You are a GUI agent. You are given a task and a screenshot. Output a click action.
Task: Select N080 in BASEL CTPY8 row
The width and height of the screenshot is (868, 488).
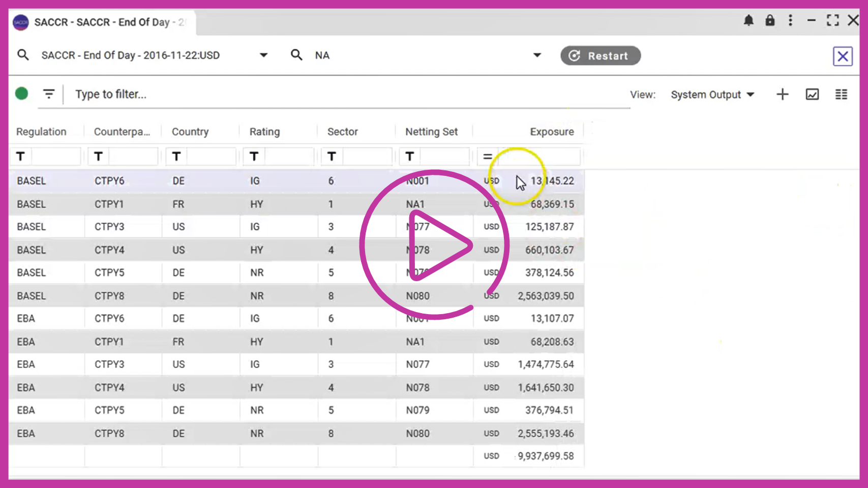tap(417, 296)
